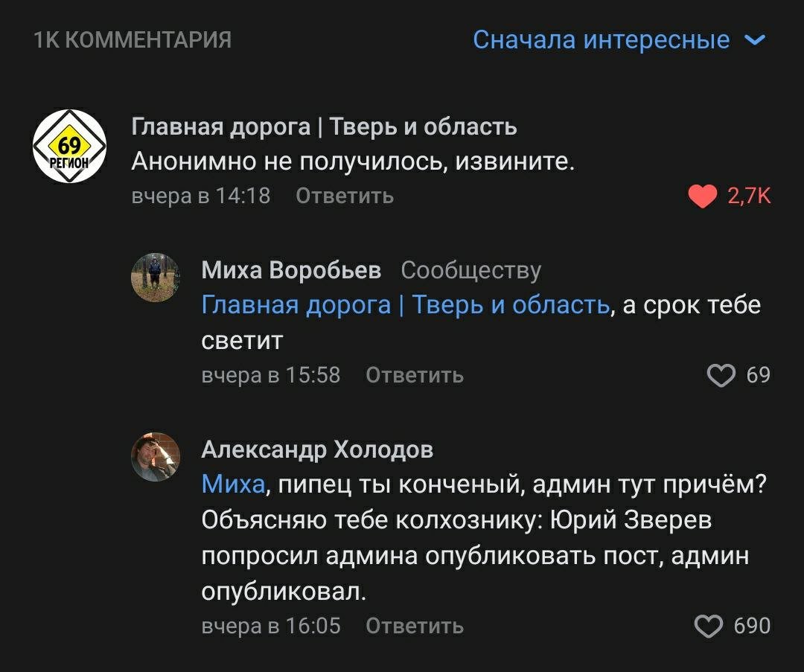The height and width of the screenshot is (672, 804).
Task: Like Миха Воробьев's reply with the heart icon
Action: click(721, 376)
